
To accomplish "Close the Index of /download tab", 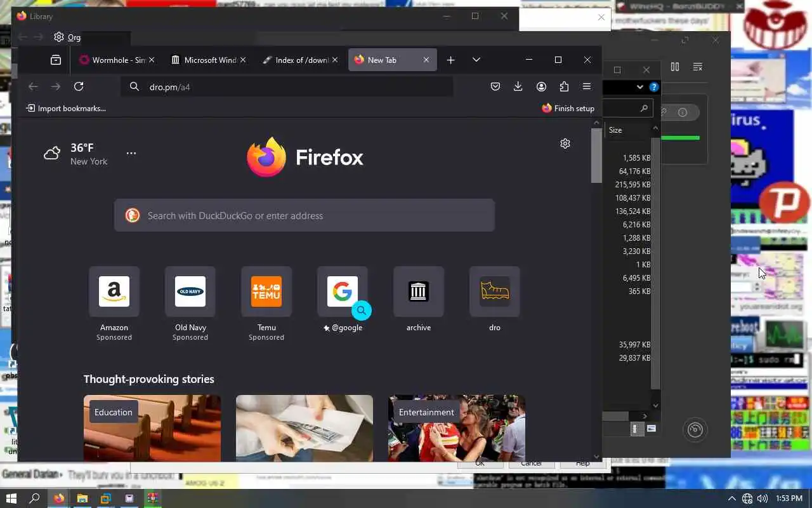I will point(335,60).
